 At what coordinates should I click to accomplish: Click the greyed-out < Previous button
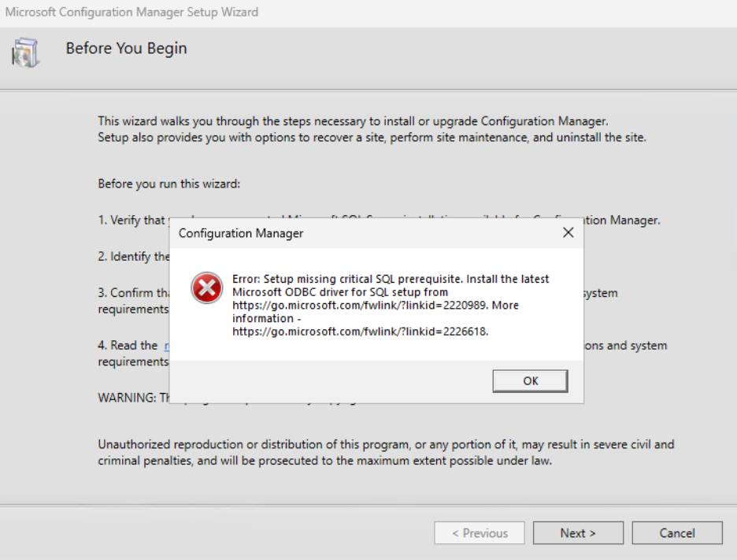tap(480, 533)
